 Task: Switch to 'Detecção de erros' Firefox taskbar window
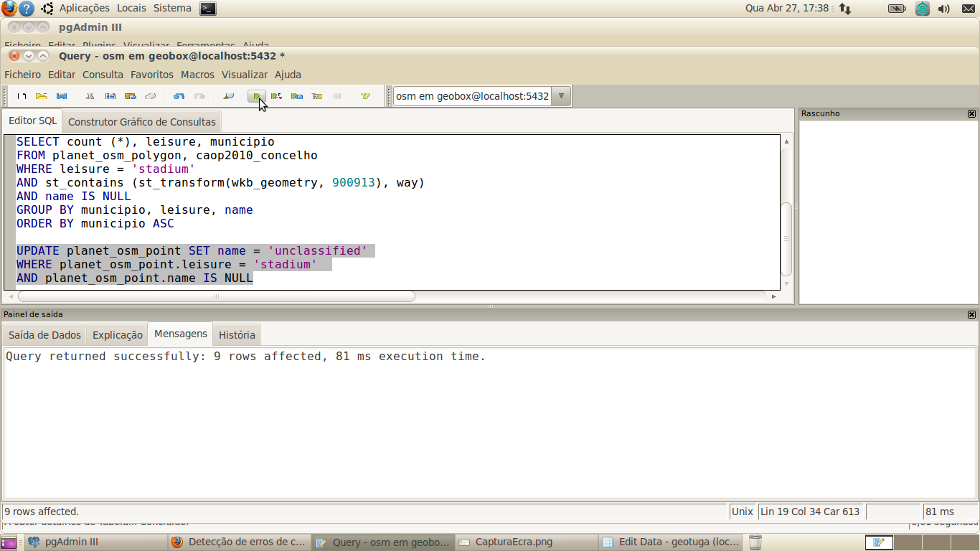(240, 542)
